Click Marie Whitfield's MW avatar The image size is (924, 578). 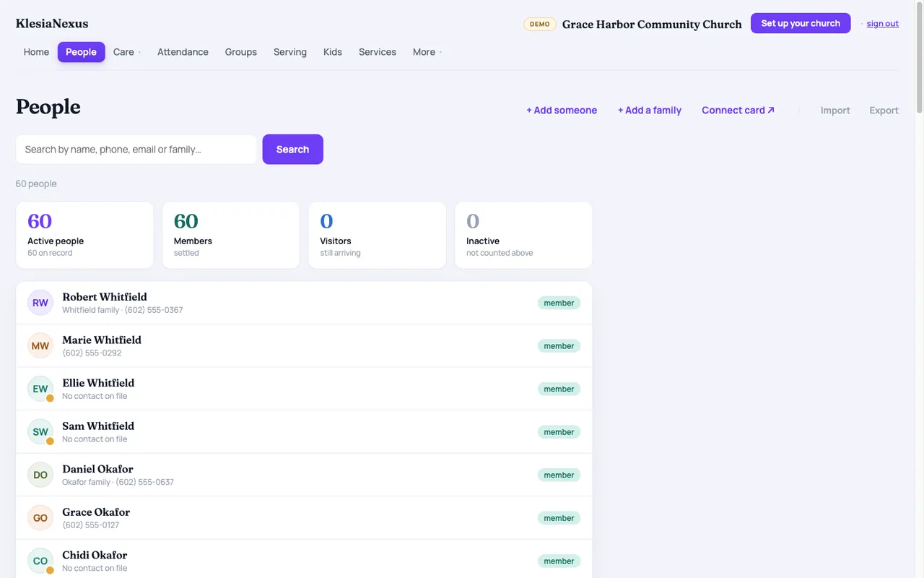point(40,346)
